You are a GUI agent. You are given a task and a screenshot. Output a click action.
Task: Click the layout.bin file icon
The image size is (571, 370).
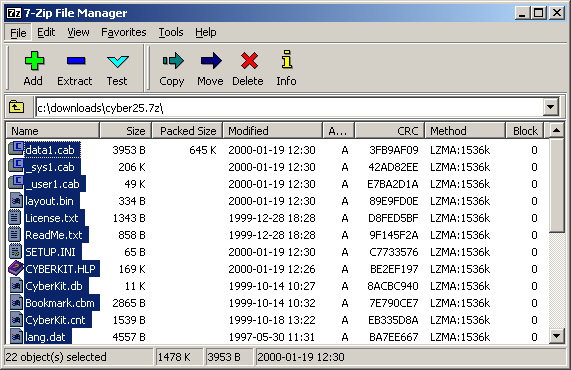coord(16,201)
